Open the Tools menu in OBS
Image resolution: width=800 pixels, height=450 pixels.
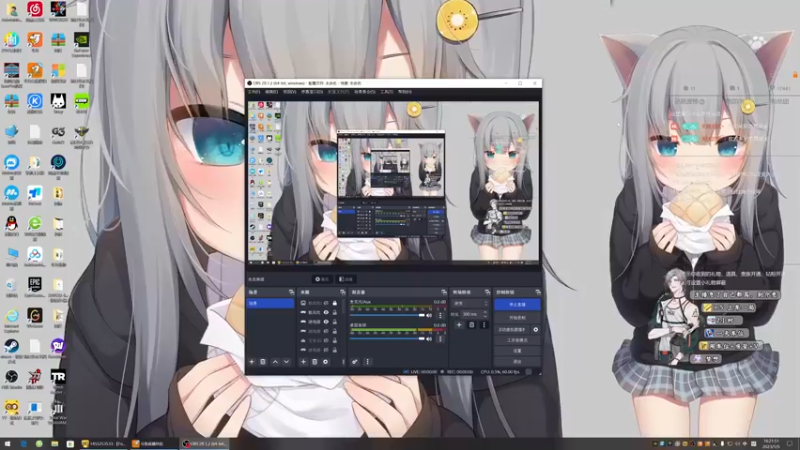(x=387, y=92)
